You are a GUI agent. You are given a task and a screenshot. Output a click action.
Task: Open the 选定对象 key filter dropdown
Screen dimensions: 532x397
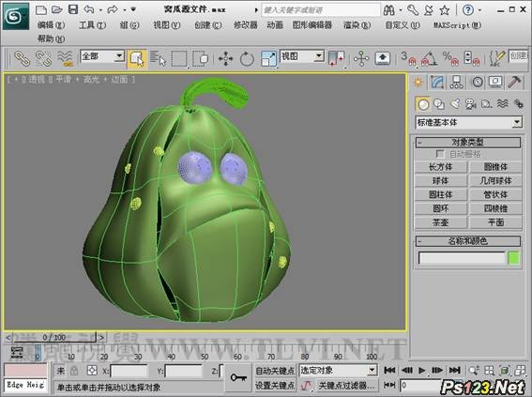tap(339, 370)
